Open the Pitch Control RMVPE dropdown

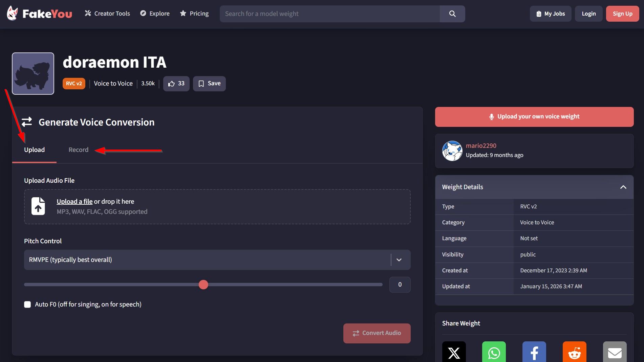(217, 260)
